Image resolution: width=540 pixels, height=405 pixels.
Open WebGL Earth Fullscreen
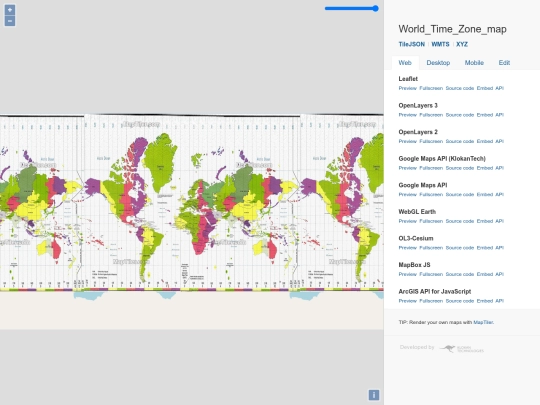tap(431, 221)
